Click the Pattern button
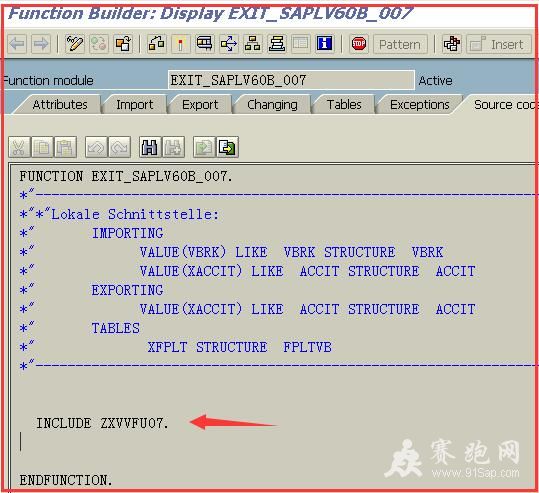 pos(400,44)
